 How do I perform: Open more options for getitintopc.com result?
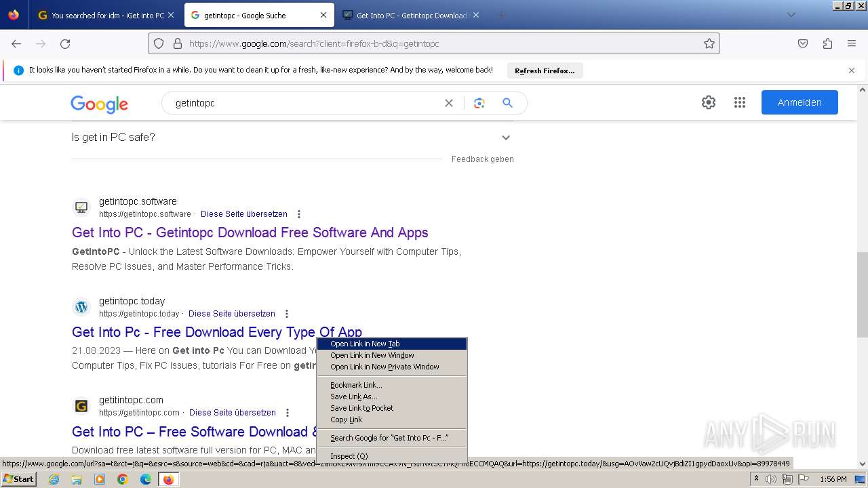(287, 413)
